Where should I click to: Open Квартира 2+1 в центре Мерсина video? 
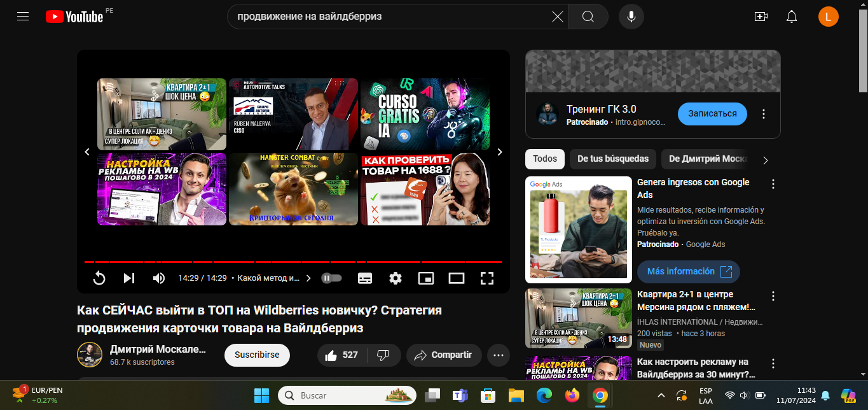click(696, 300)
